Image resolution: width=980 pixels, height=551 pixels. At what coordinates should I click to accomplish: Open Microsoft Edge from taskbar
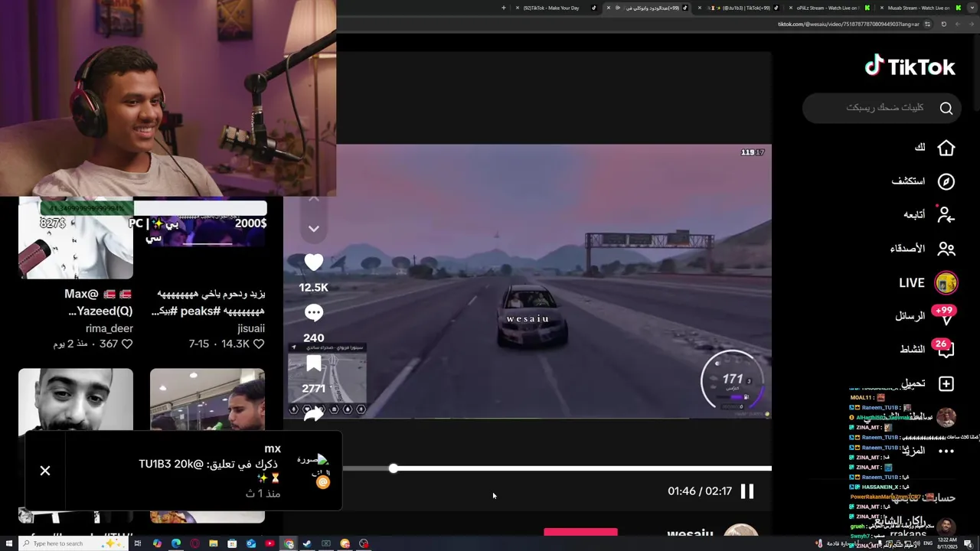tap(176, 543)
